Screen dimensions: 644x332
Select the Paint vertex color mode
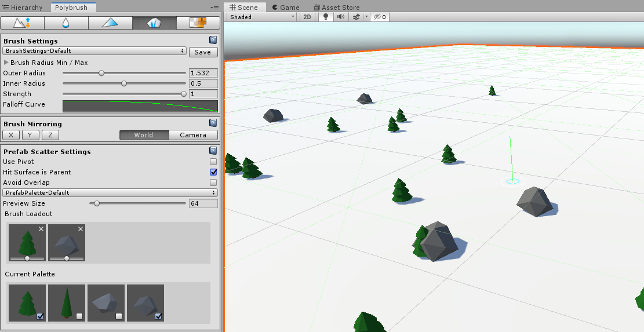coord(110,23)
